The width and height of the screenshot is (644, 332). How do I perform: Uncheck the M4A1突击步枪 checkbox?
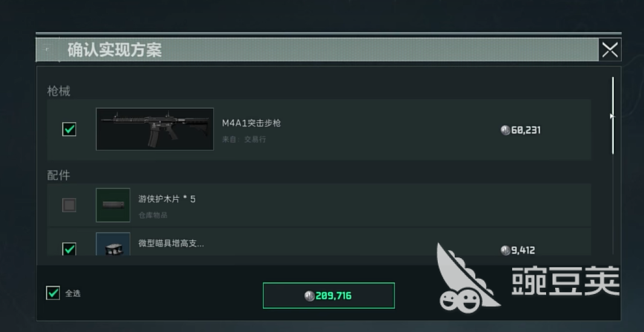(69, 129)
